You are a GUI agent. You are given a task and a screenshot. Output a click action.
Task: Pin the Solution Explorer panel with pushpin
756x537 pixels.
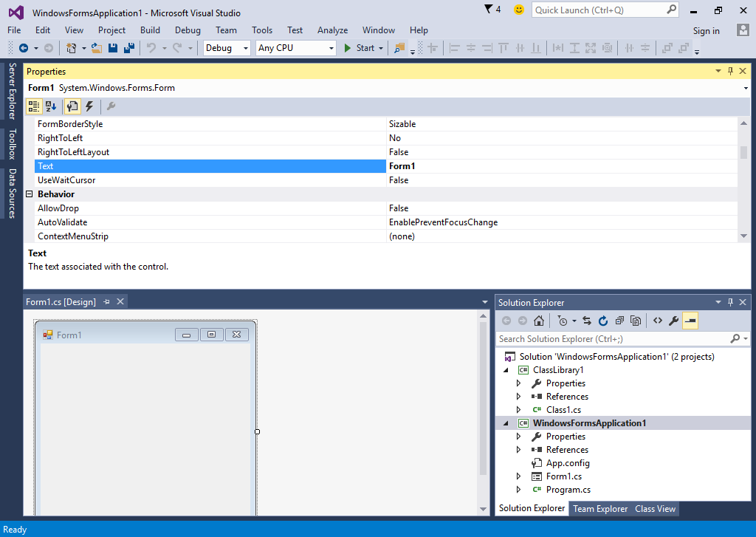[730, 302]
